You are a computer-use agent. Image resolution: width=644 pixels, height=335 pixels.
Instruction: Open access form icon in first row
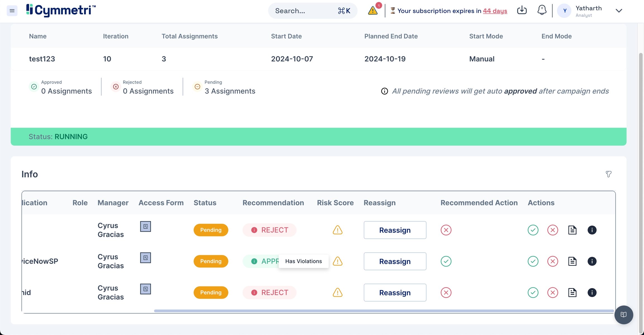[145, 226]
